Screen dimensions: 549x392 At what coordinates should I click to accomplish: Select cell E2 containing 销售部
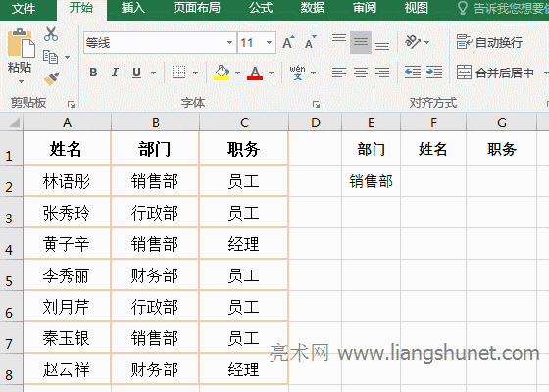[x=372, y=181]
